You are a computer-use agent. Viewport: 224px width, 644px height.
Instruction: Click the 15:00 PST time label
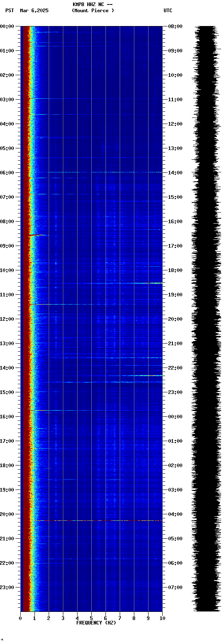click(x=7, y=392)
